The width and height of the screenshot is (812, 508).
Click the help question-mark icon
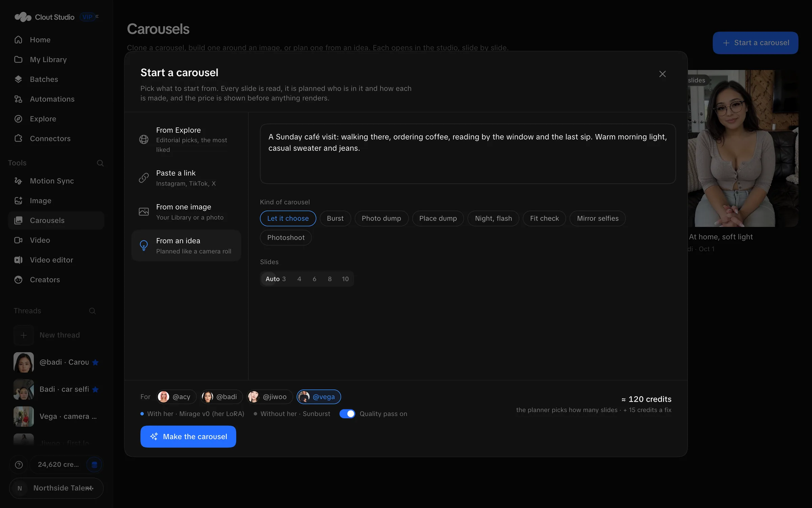pos(19,465)
